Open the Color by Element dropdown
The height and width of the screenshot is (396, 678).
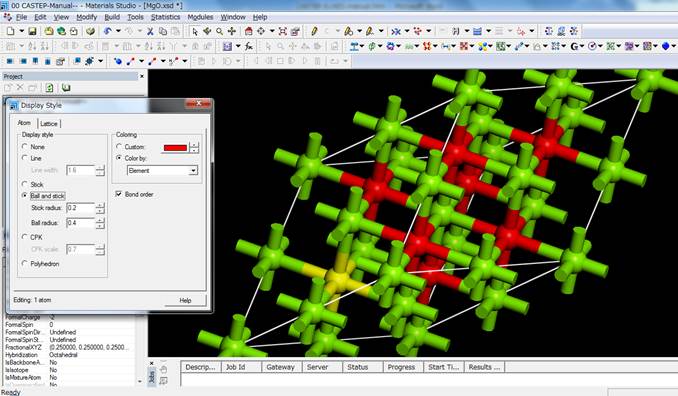pos(162,170)
